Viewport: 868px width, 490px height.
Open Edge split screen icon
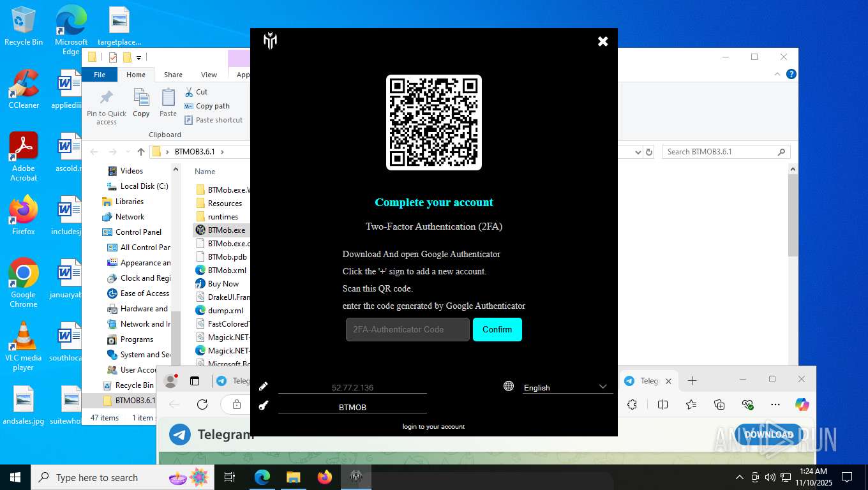point(663,405)
